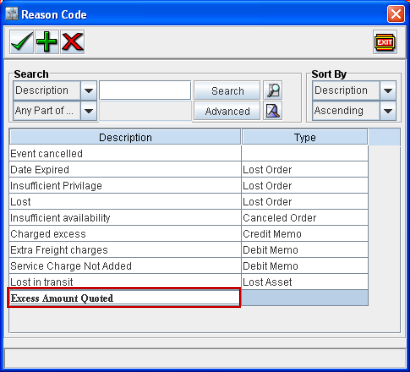Open the Any Part of match dropdown

89,111
